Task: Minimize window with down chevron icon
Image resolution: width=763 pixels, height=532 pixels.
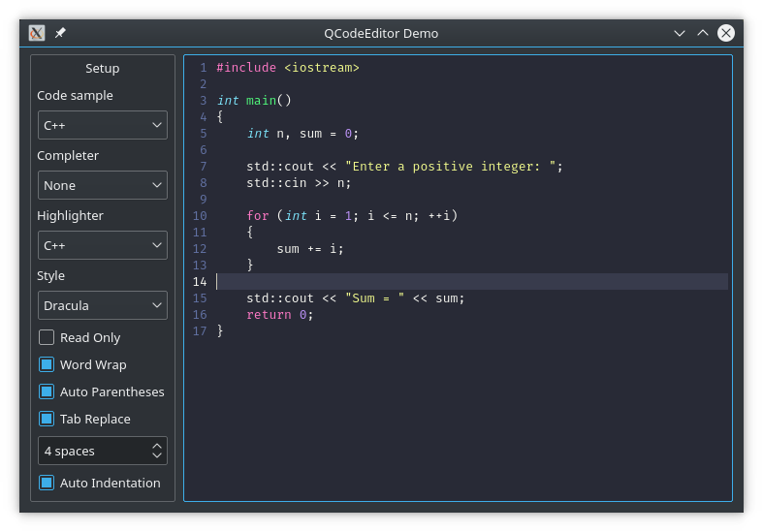Action: tap(681, 33)
